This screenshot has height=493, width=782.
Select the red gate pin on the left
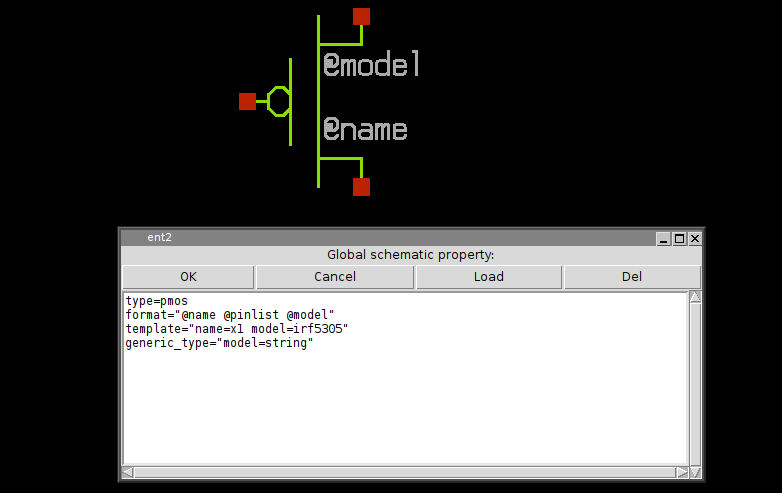click(x=247, y=101)
